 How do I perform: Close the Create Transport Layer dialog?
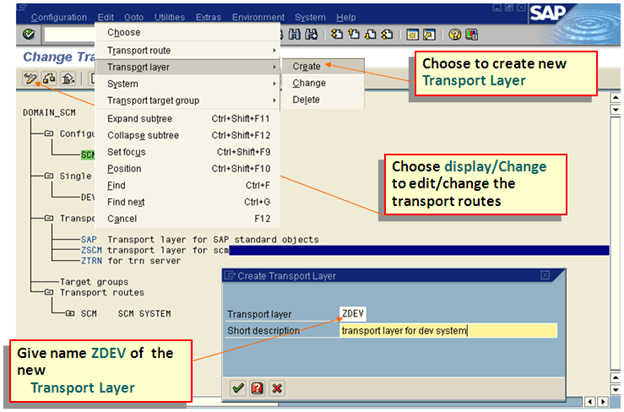coord(545,275)
